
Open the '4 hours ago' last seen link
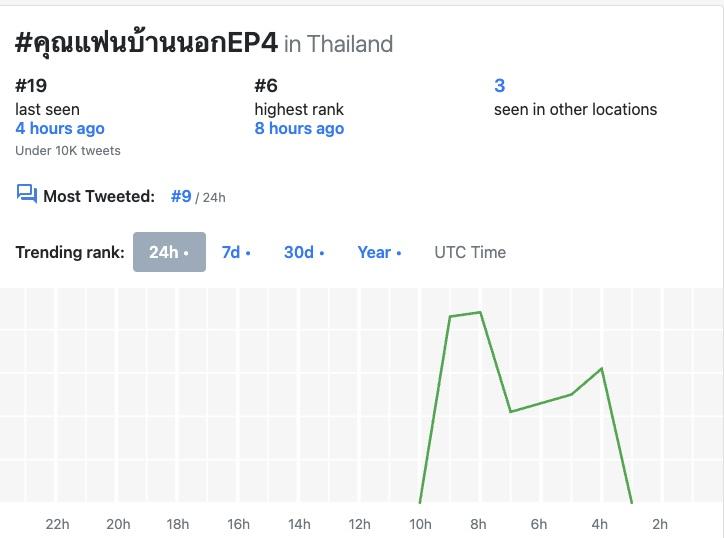[x=60, y=128]
